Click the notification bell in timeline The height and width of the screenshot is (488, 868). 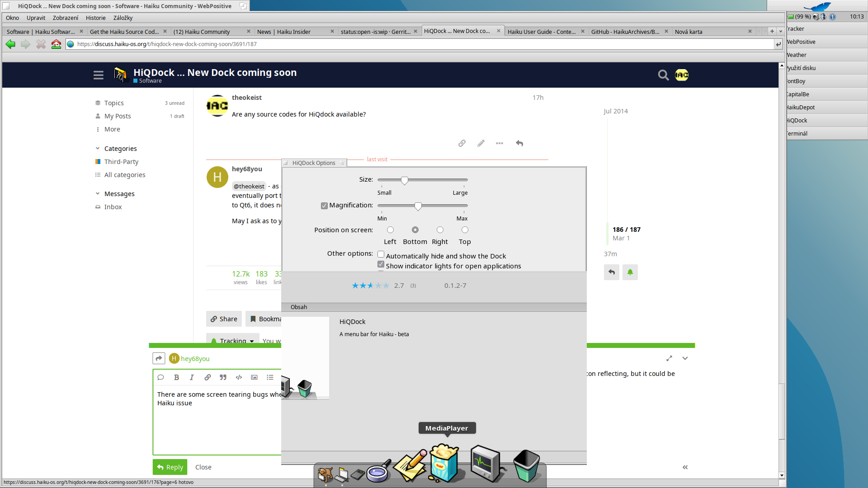(630, 272)
